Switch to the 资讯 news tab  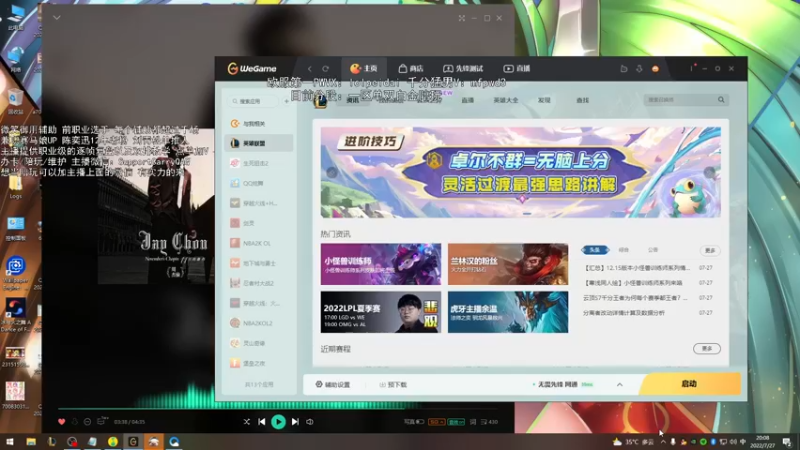click(353, 101)
